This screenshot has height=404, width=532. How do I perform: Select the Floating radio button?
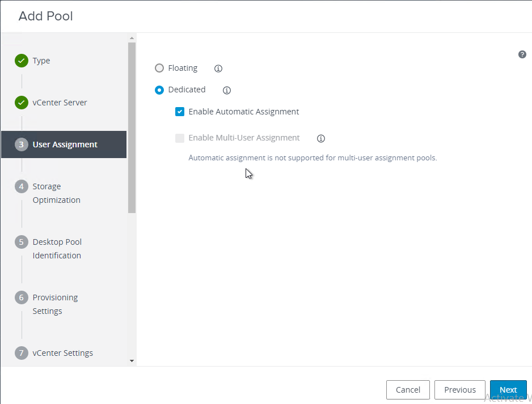coord(159,68)
